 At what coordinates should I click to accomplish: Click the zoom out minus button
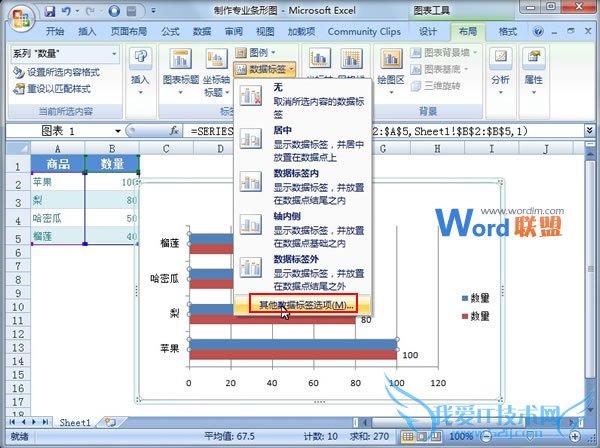click(486, 436)
